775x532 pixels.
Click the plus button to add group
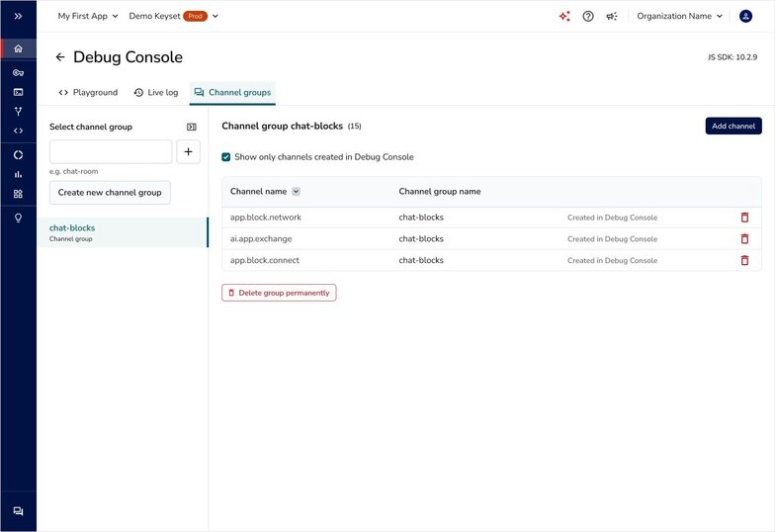click(x=188, y=152)
